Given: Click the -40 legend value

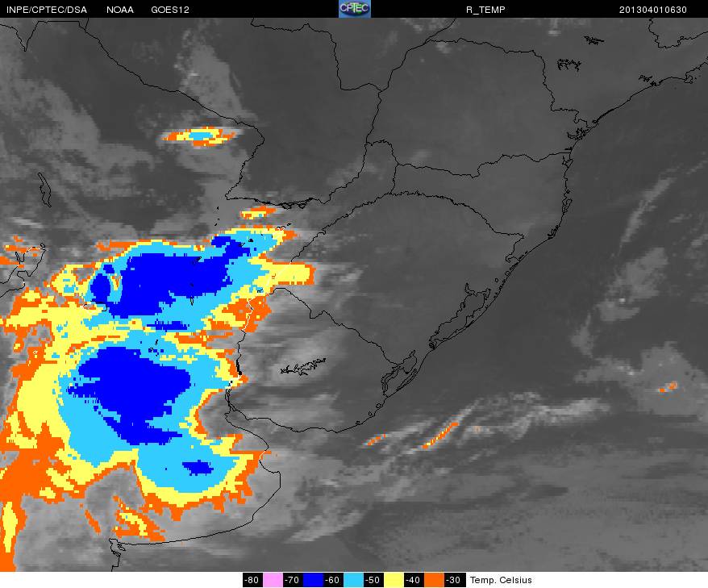Looking at the screenshot, I should pyautogui.click(x=414, y=580).
